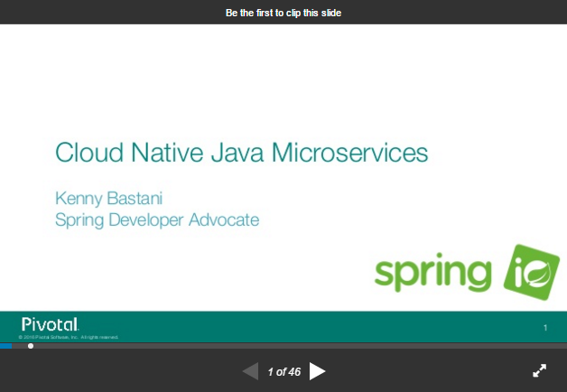Click the white slide progress handle
This screenshot has width=567, height=392.
click(31, 346)
